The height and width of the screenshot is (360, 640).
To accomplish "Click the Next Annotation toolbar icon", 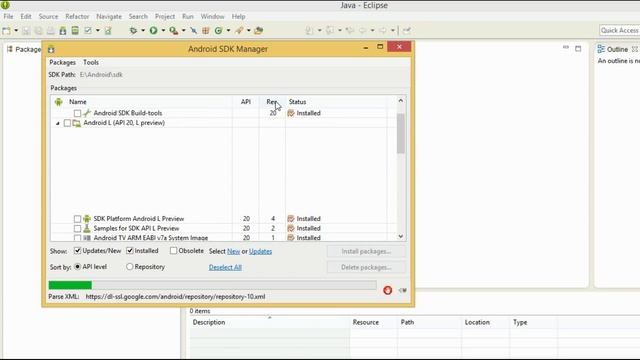I will point(309,31).
